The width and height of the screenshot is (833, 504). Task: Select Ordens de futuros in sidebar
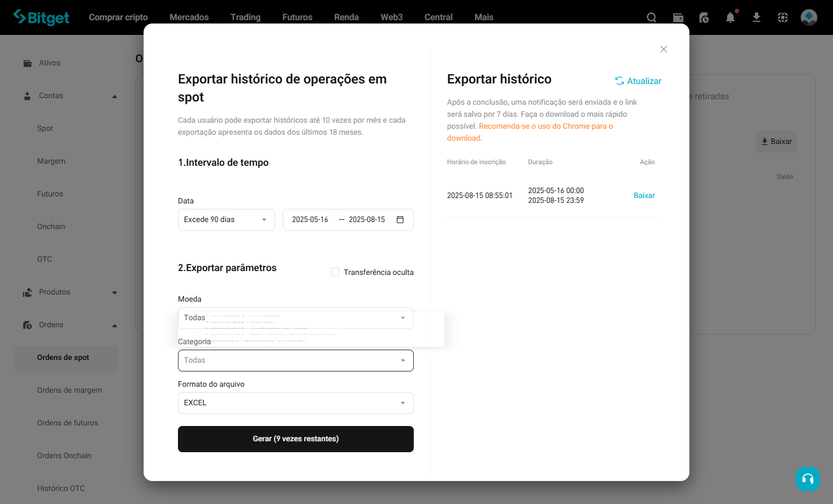(68, 423)
